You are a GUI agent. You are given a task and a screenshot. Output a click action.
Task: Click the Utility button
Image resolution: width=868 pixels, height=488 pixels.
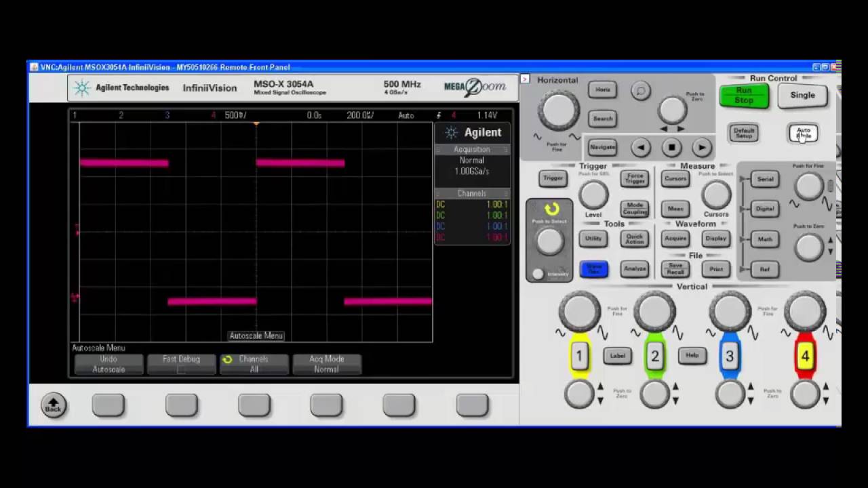click(x=593, y=239)
